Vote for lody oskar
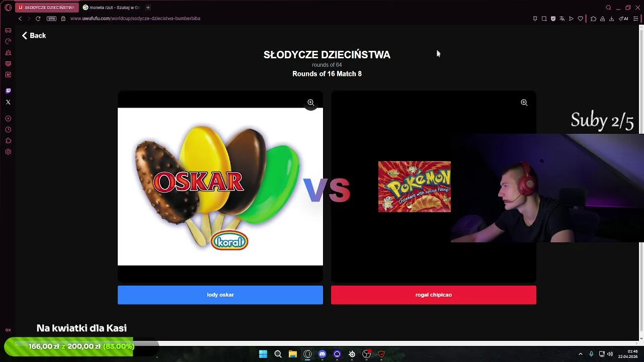This screenshot has width=644, height=362. (220, 295)
